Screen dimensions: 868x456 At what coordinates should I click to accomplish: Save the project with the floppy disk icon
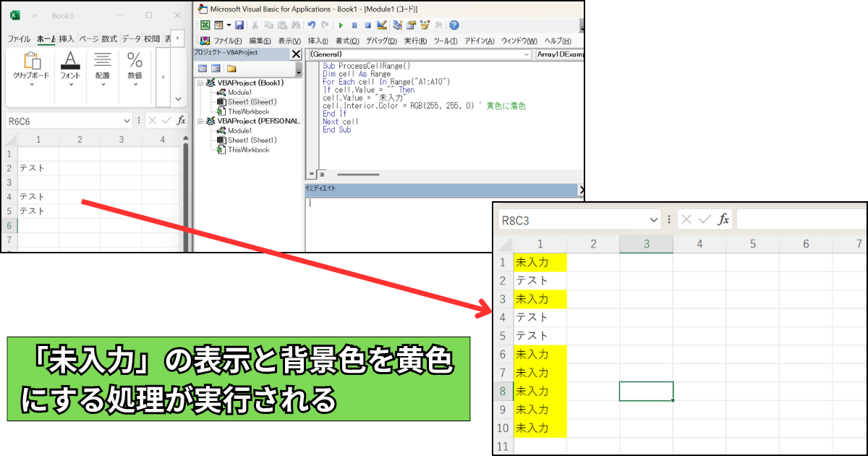pos(239,25)
